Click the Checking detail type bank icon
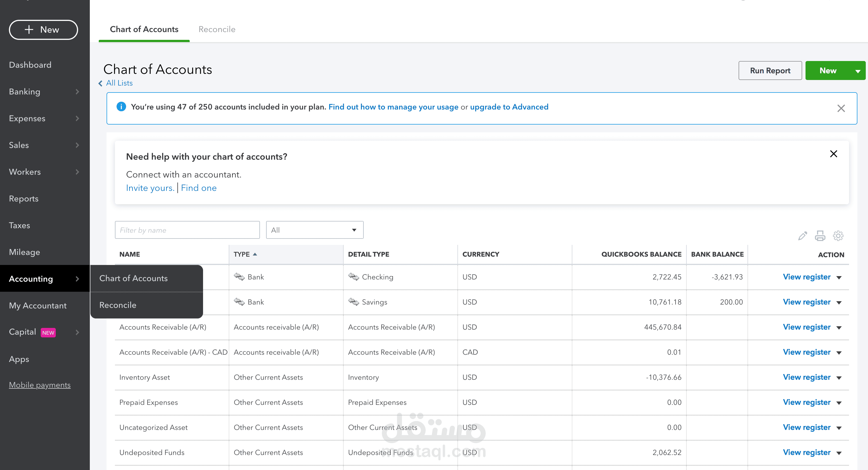 353,277
